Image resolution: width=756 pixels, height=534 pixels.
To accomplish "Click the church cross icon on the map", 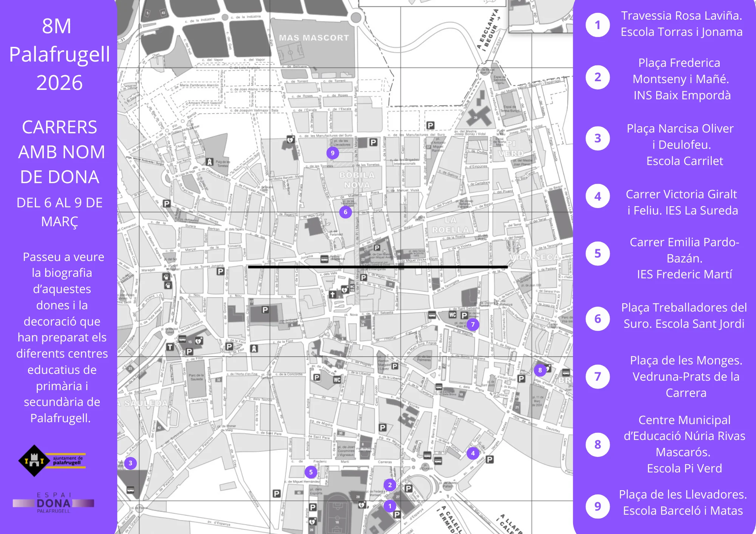I will pyautogui.click(x=332, y=295).
